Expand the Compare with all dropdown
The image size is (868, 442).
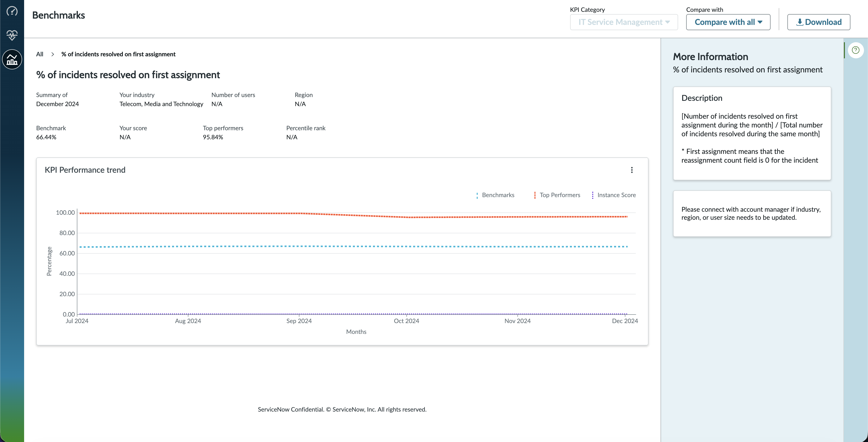point(728,22)
